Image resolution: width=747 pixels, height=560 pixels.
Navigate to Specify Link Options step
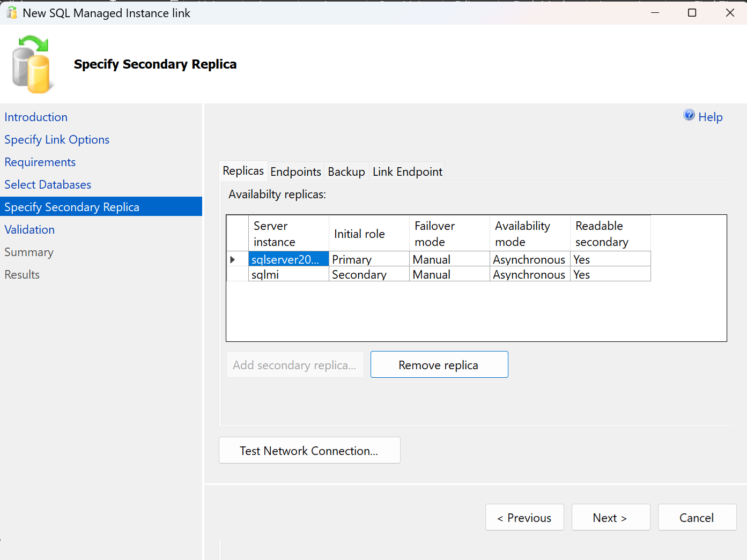coord(57,139)
